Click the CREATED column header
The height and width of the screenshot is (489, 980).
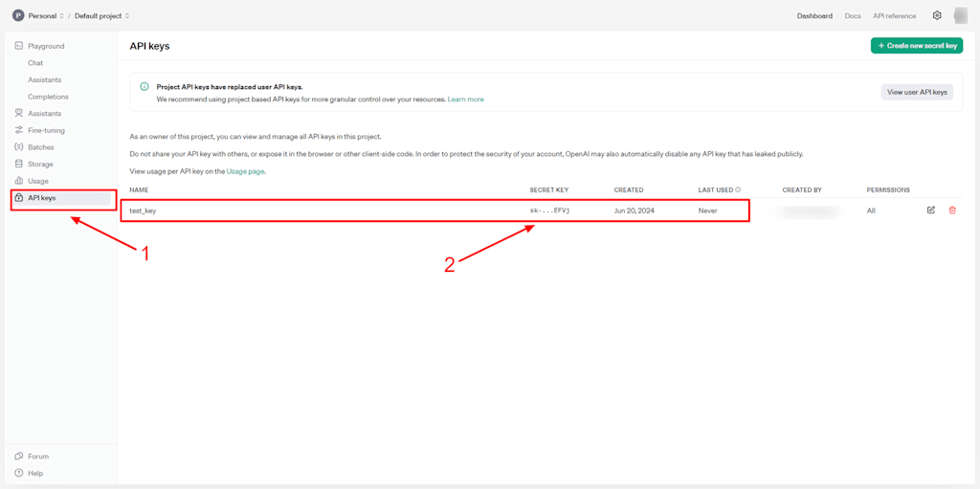628,189
